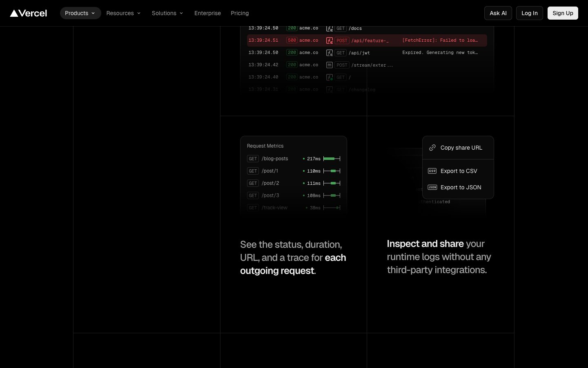Click the function icon in the /api/jwt row
The width and height of the screenshot is (588, 368).
(x=330, y=53)
